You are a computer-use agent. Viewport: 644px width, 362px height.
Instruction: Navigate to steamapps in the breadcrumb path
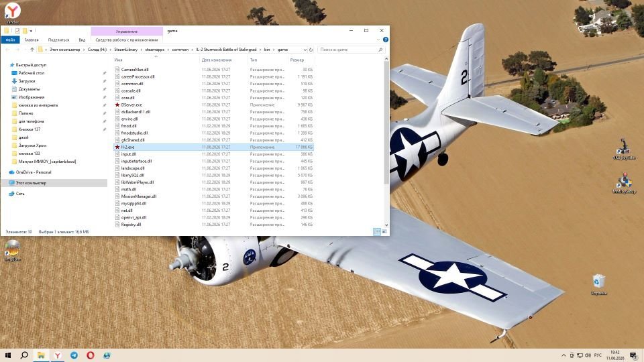(155, 50)
